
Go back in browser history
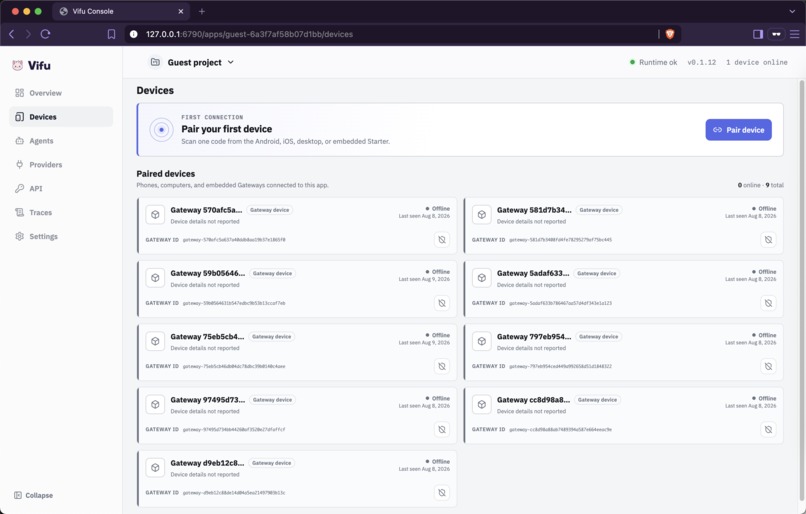point(11,34)
